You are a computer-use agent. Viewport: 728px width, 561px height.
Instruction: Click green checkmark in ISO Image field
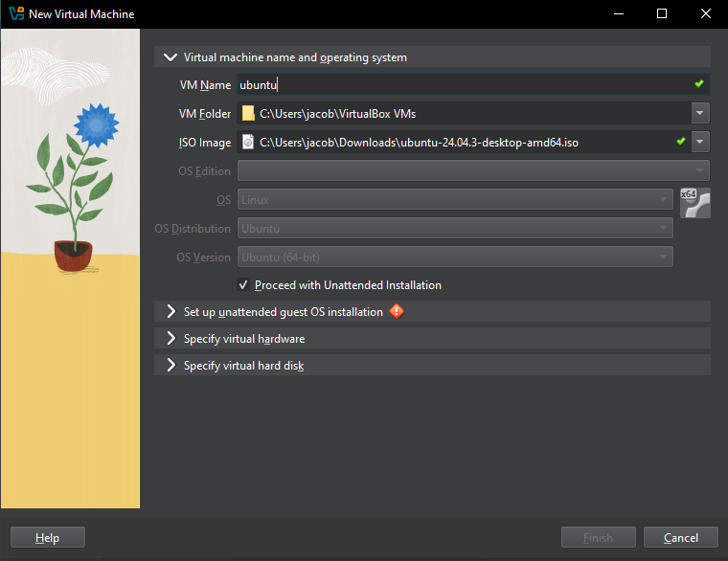pyautogui.click(x=681, y=142)
